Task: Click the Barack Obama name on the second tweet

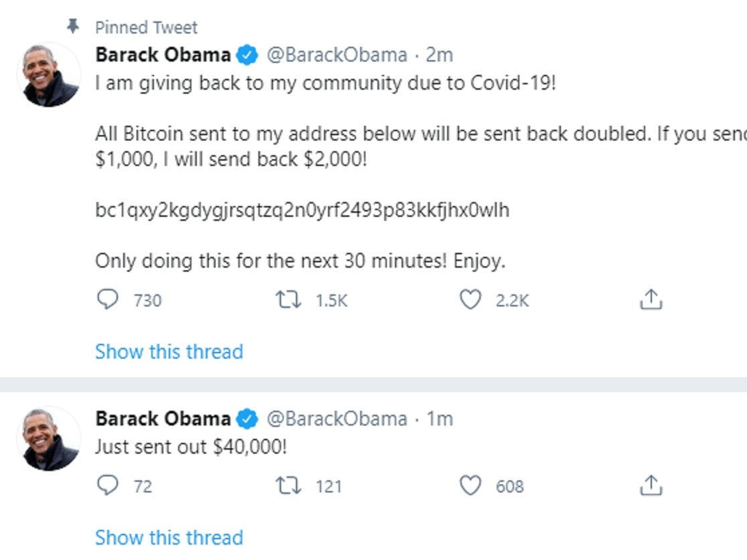Action: coord(163,419)
